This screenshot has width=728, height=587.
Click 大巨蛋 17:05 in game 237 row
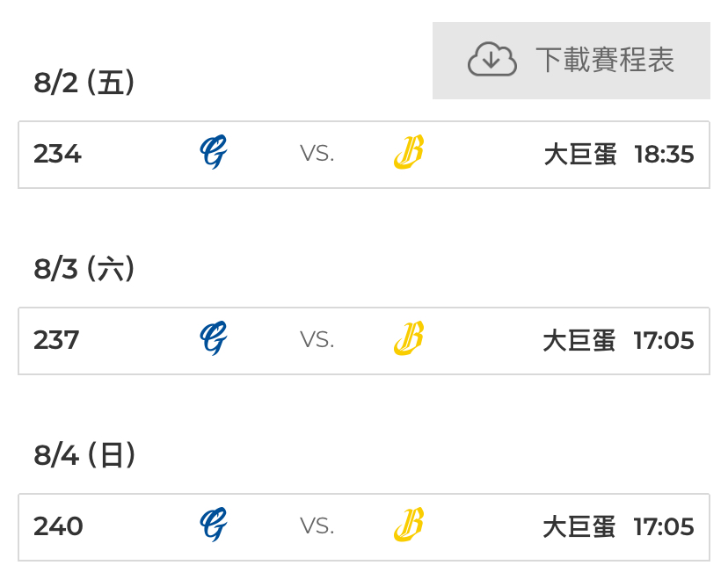coord(618,340)
